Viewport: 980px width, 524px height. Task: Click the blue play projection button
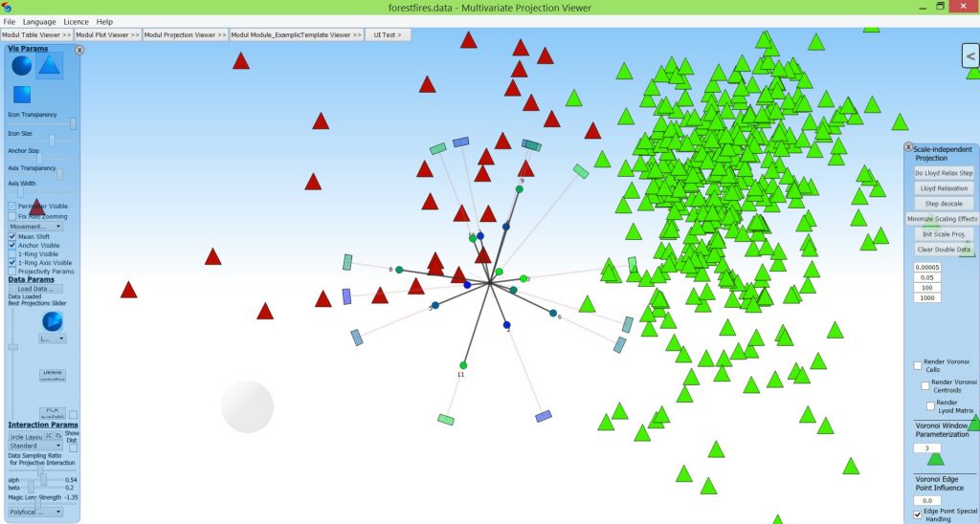[x=53, y=321]
